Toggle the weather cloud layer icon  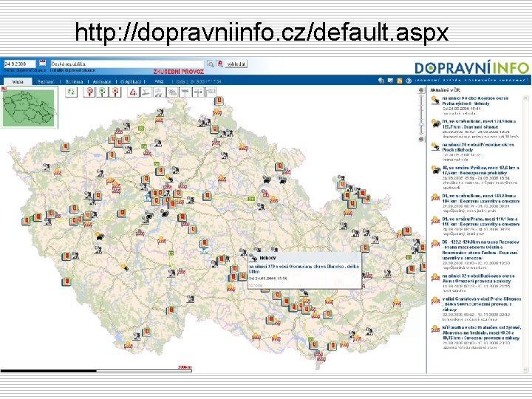[x=172, y=92]
